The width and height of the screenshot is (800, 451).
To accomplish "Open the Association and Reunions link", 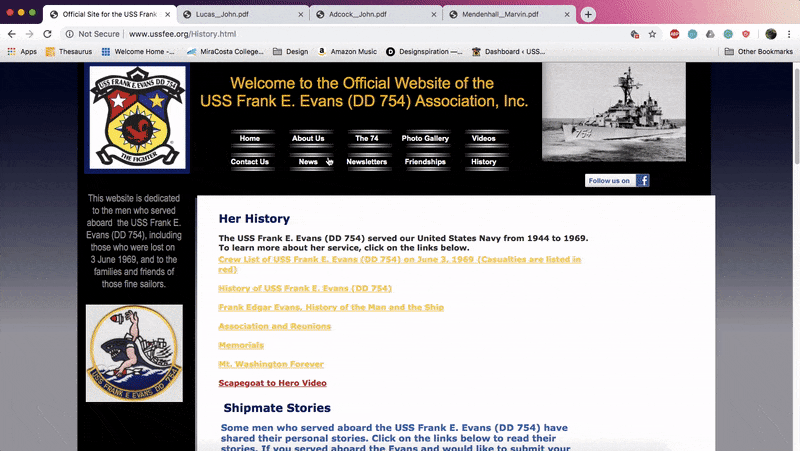I will click(x=274, y=326).
